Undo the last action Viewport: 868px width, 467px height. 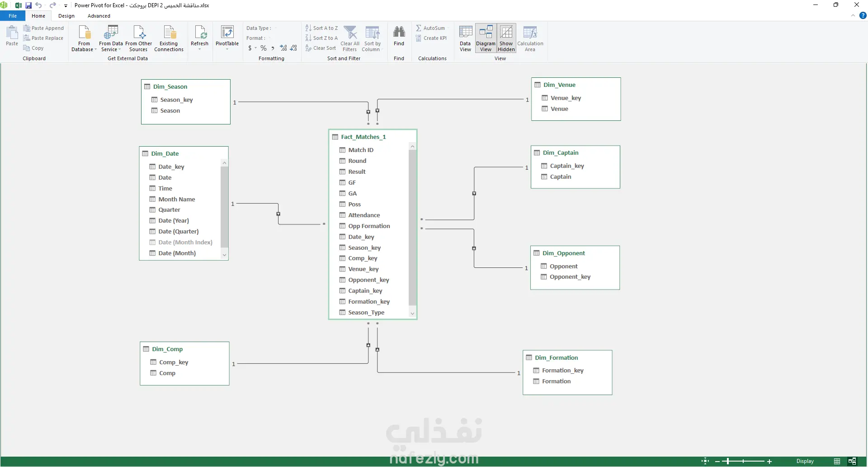(38, 5)
